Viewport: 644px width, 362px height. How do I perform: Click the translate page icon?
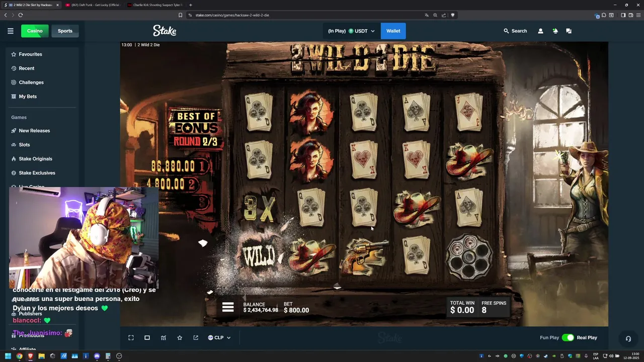pyautogui.click(x=427, y=15)
